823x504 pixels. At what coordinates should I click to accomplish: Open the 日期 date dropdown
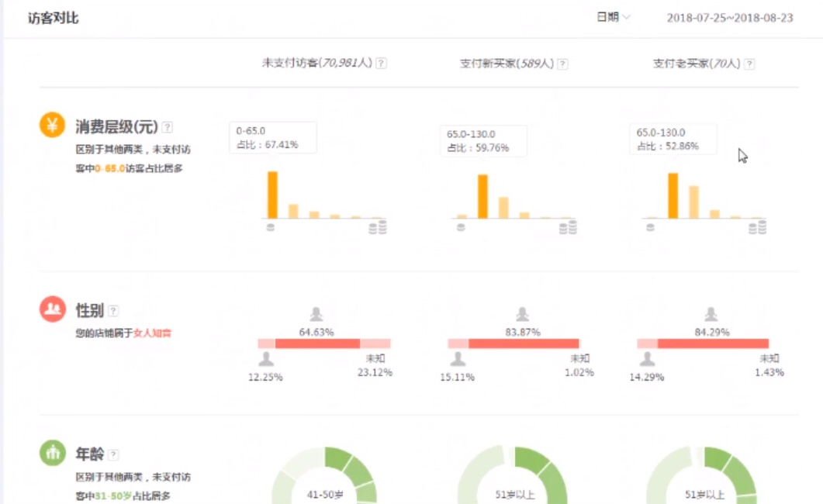[x=613, y=17]
